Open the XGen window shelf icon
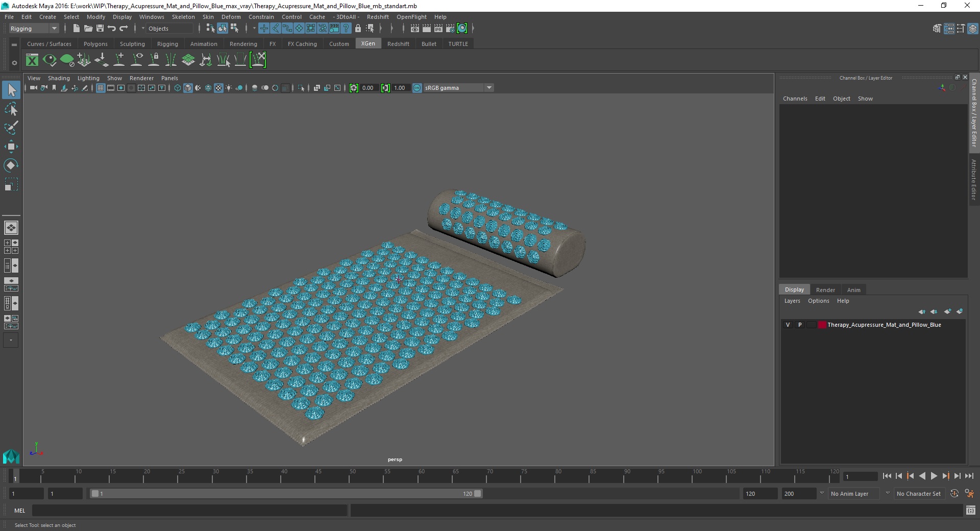 click(32, 60)
